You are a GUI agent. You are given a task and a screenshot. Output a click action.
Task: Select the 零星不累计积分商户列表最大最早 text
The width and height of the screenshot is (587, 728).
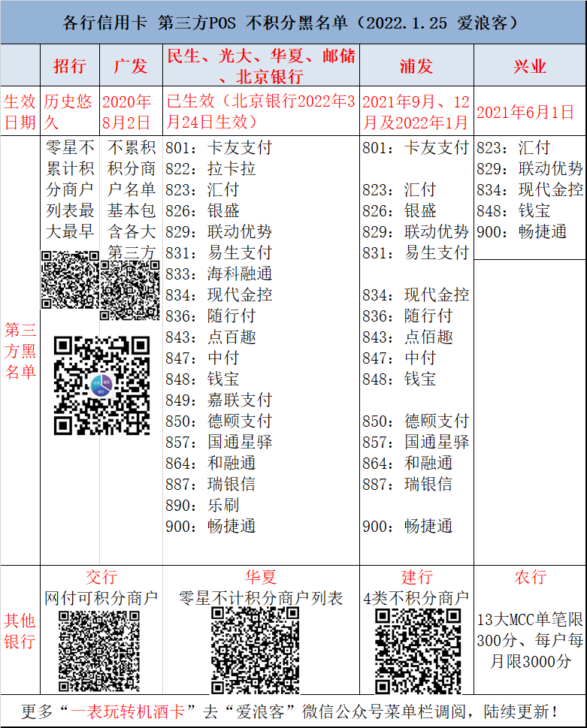click(x=70, y=189)
